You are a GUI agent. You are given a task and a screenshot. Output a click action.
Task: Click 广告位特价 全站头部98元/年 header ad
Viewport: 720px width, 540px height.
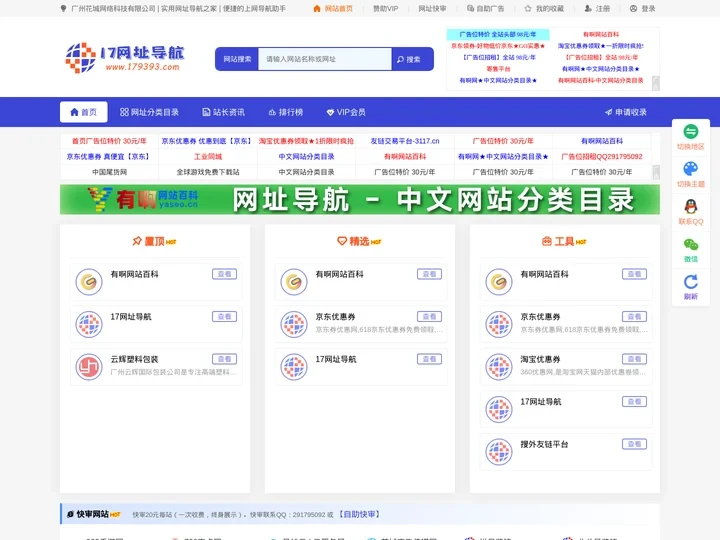[498, 34]
